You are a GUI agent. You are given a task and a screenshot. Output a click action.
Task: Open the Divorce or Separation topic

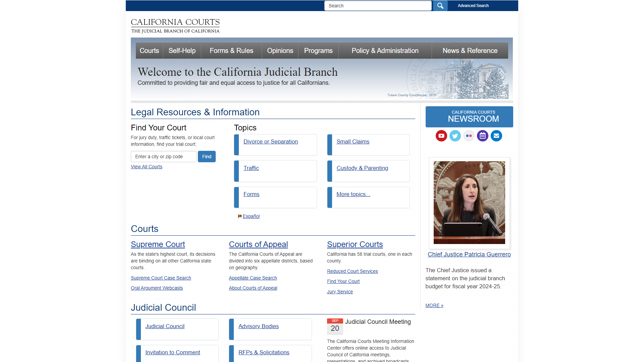pyautogui.click(x=271, y=142)
